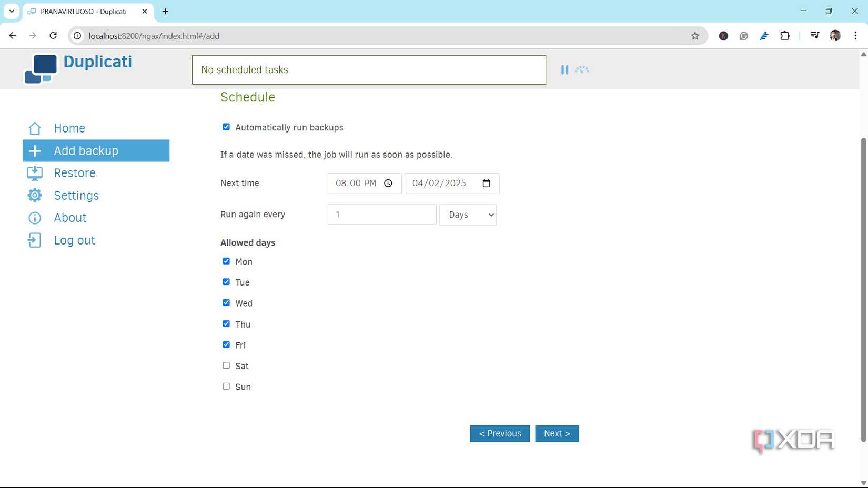
Task: Log out from the sidebar
Action: [96, 240]
